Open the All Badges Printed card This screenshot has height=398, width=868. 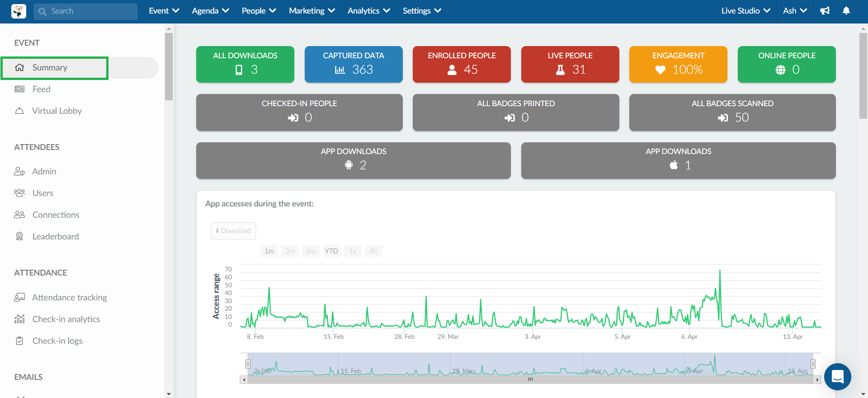coord(516,112)
